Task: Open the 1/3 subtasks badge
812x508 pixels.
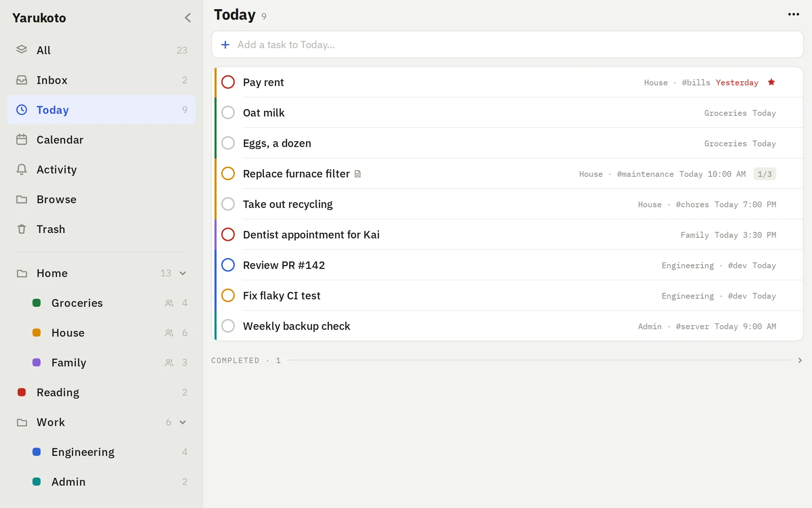Action: click(x=765, y=174)
